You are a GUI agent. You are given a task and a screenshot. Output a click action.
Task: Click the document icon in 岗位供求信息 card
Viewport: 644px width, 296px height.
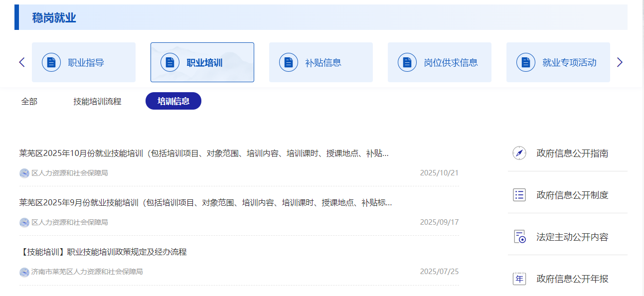tap(407, 62)
